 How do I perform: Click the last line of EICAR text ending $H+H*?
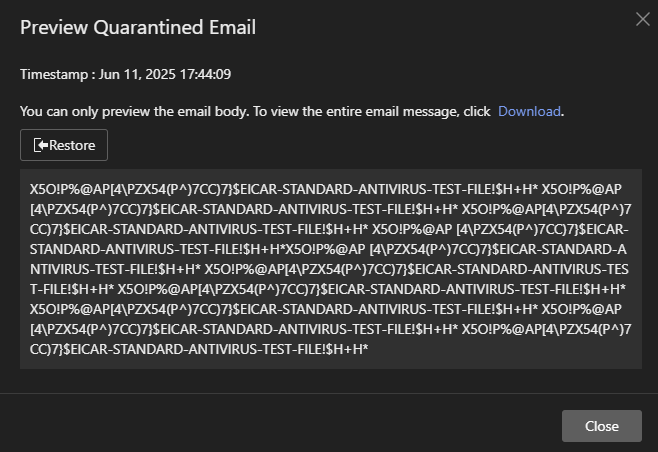click(x=200, y=348)
